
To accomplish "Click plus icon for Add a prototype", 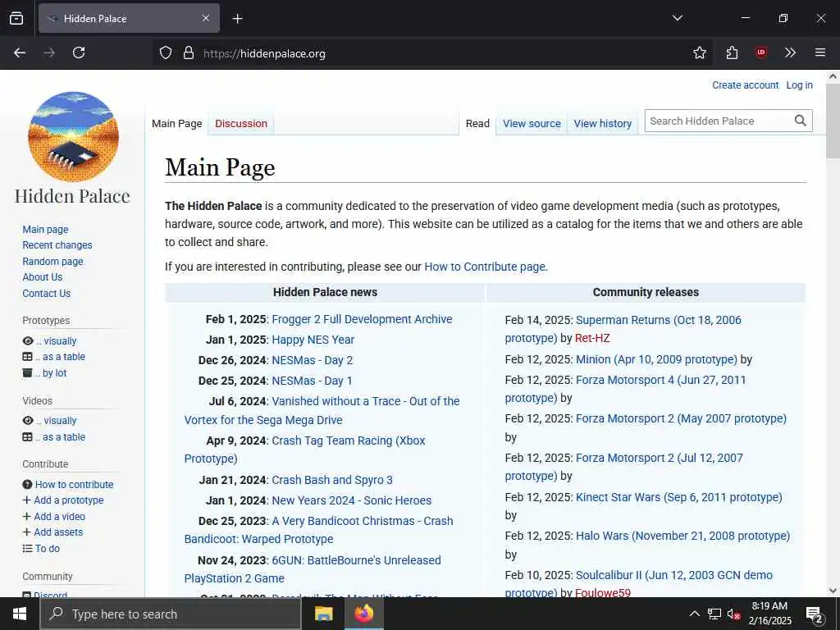I will point(27,500).
